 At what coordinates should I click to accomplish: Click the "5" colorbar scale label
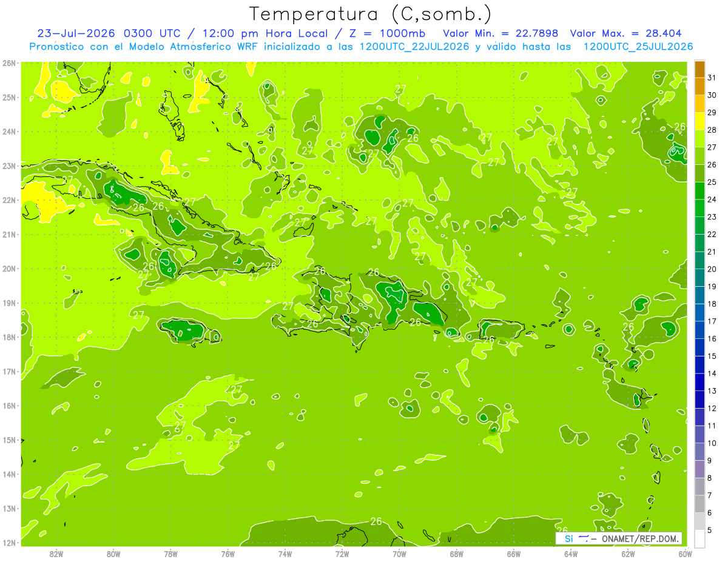[x=709, y=530]
